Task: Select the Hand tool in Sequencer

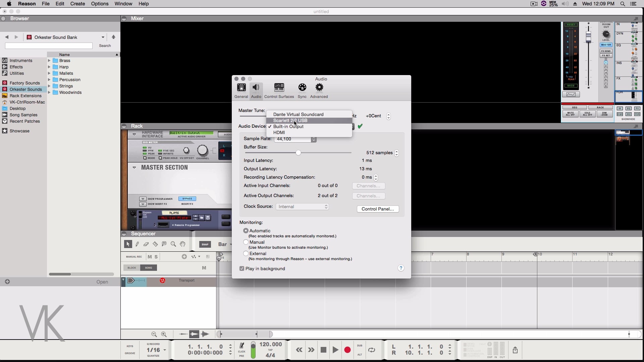Action: click(182, 244)
